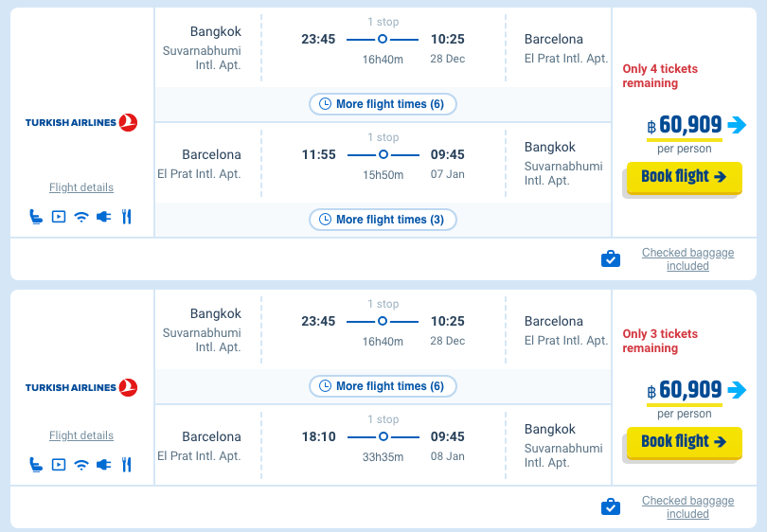Screen dimensions: 767x532
Task: Open Flight details for first Turkish Airlines flight
Action: 81,187
